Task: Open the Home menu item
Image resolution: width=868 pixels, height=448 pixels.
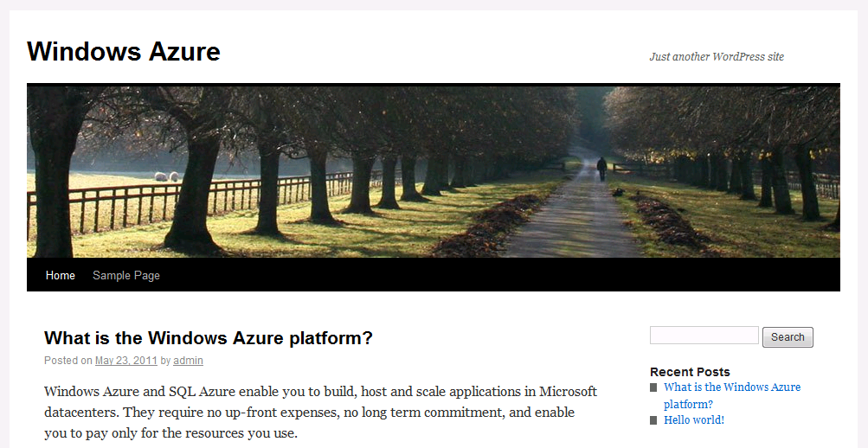Action: (61, 275)
